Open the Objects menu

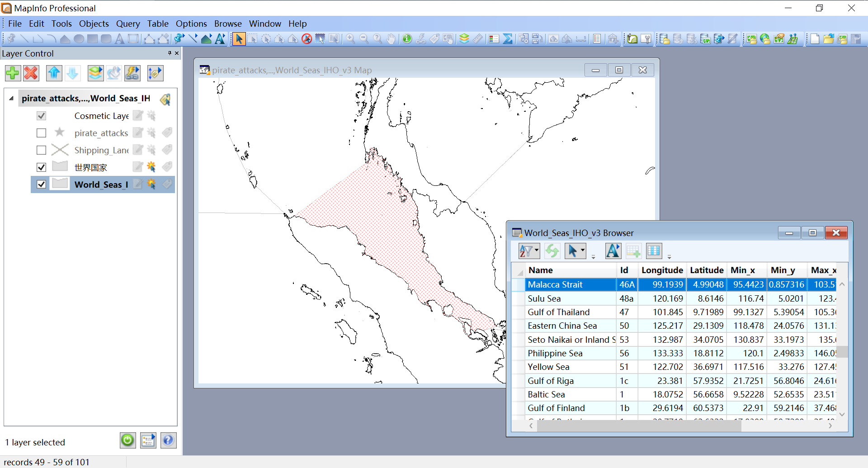tap(94, 24)
